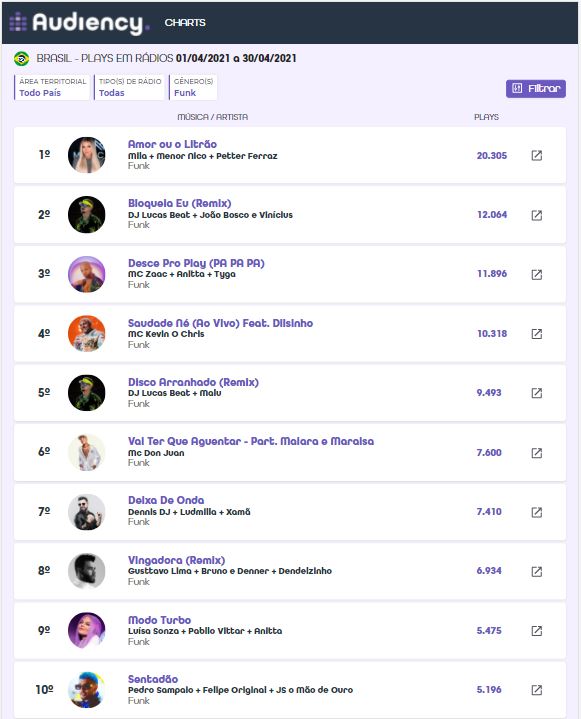Click the MC Zaac thumbnail in third place

pyautogui.click(x=87, y=274)
